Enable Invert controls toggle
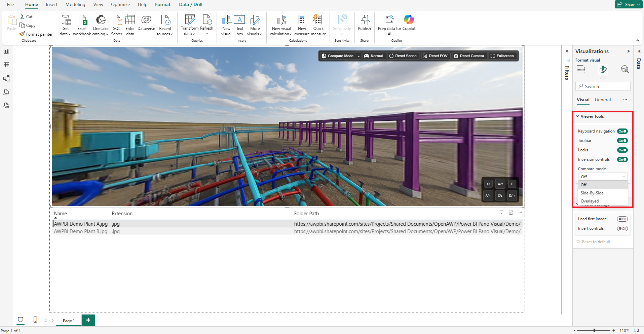 click(x=622, y=228)
